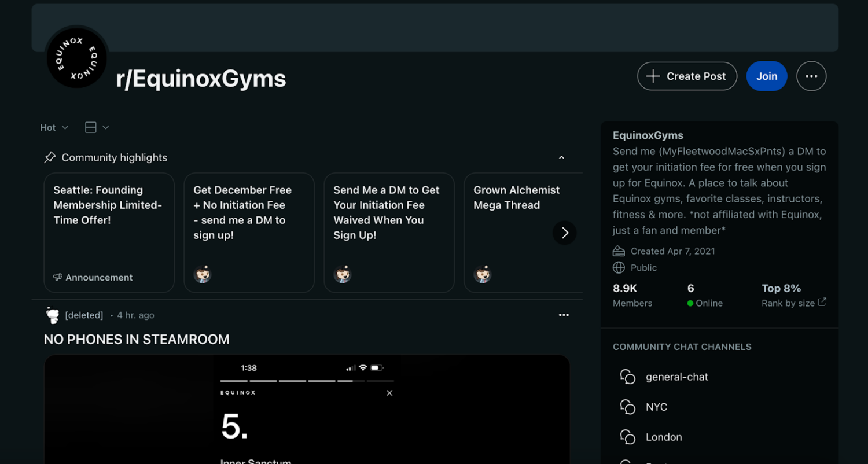Image resolution: width=868 pixels, height=464 pixels.
Task: Click the Public globe icon
Action: (619, 268)
